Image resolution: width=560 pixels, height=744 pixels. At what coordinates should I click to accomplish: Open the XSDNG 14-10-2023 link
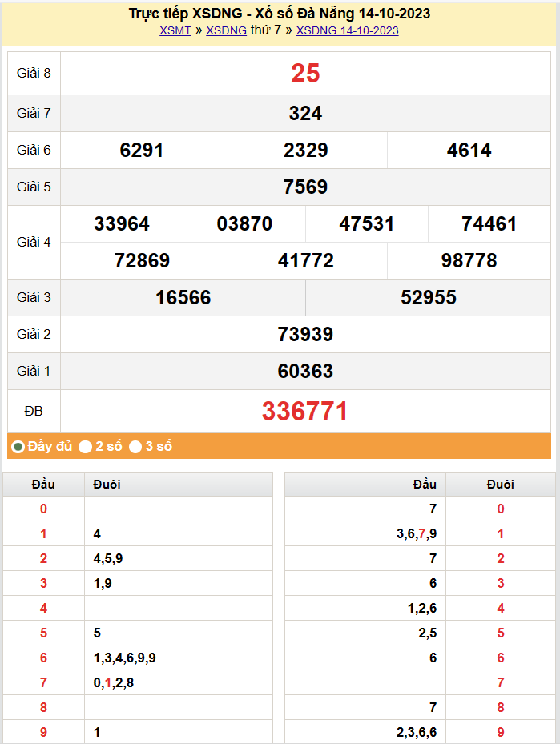347,30
